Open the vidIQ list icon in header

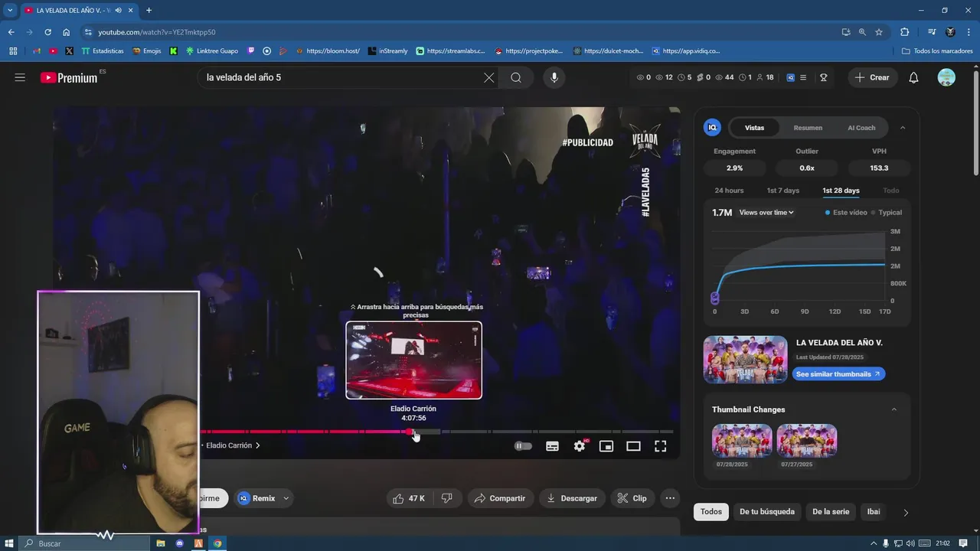(x=802, y=77)
